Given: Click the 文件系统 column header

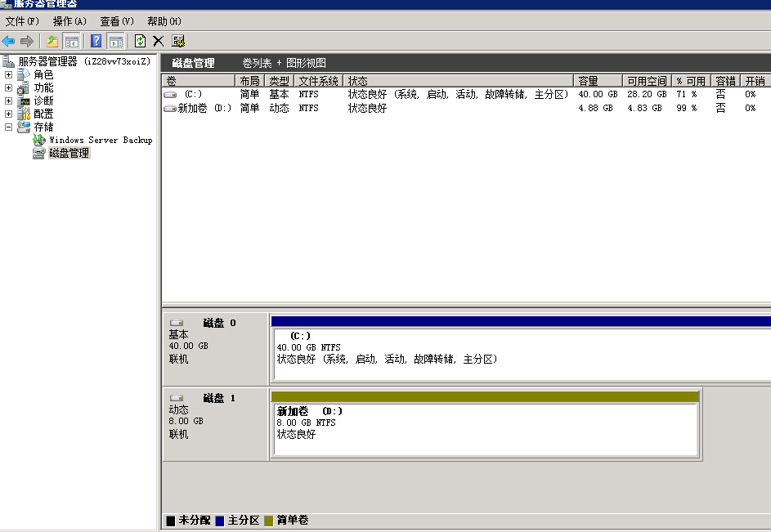Looking at the screenshot, I should tap(318, 81).
